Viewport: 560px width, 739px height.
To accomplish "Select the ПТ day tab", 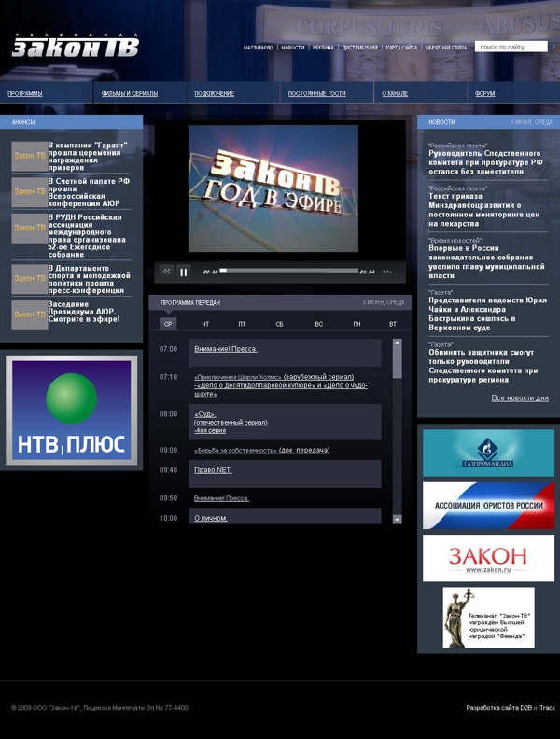I will coord(242,324).
